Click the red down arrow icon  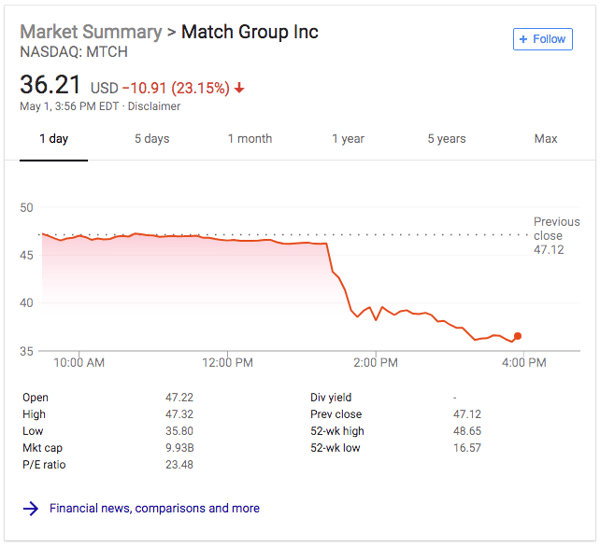(240, 88)
